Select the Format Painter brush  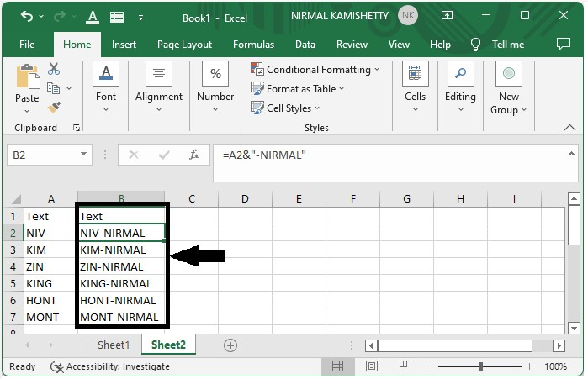coord(54,108)
